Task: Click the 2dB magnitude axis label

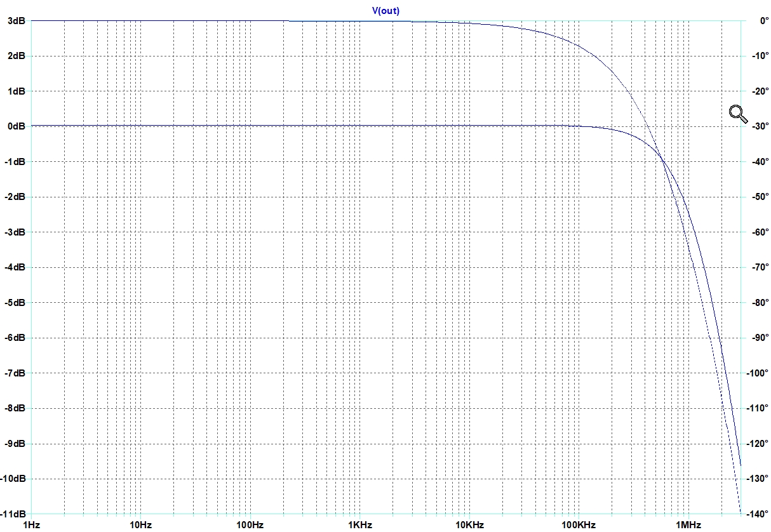Action: tap(17, 56)
